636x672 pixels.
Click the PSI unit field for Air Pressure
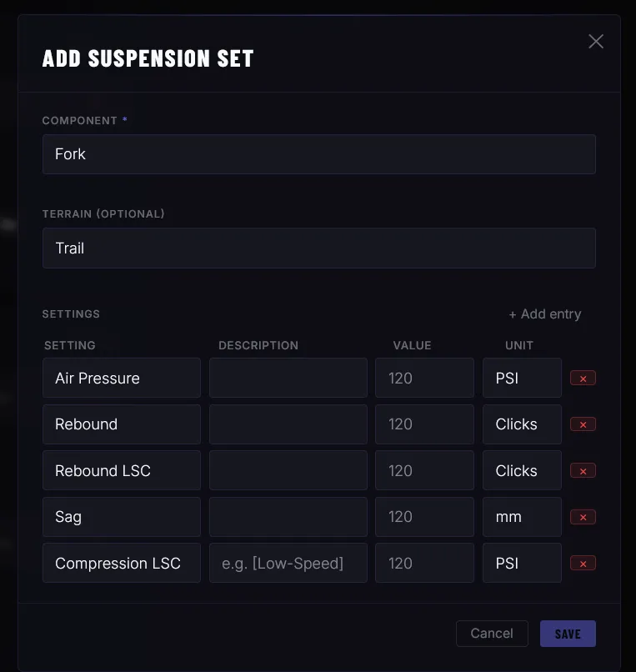click(522, 378)
